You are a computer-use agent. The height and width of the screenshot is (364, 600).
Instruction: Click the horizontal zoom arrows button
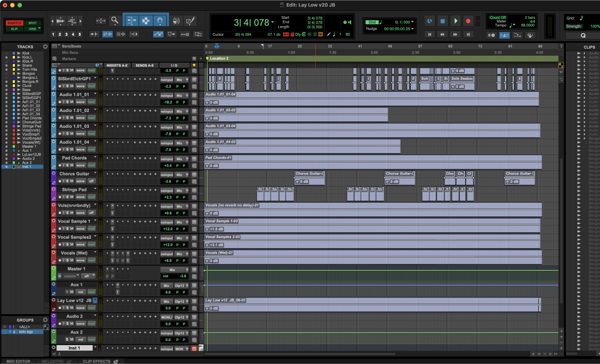pyautogui.click(x=101, y=20)
